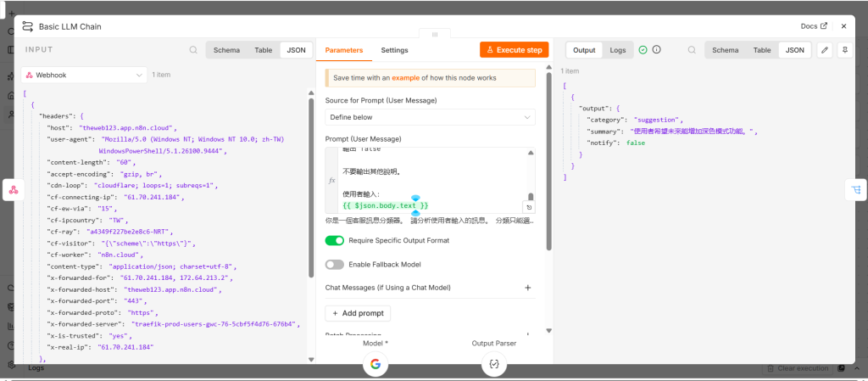868x381 pixels.
Task: Select the Schema view in the Output panel
Action: click(x=726, y=50)
